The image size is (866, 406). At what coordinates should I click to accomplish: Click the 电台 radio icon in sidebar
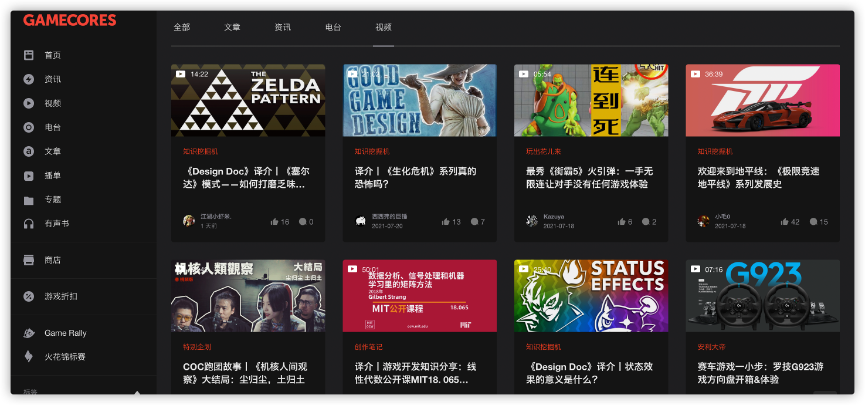point(29,128)
